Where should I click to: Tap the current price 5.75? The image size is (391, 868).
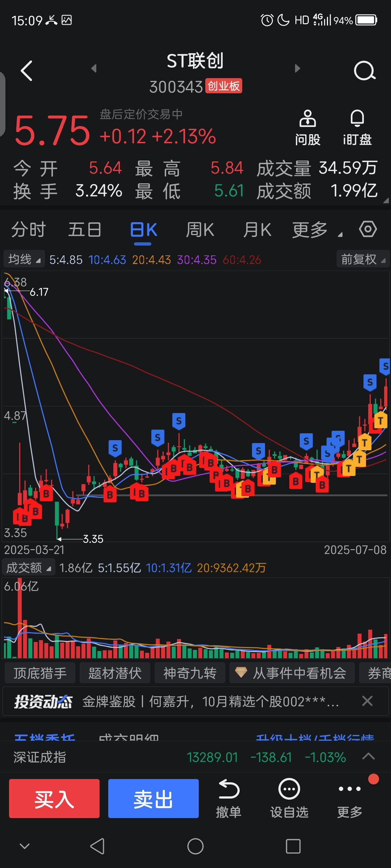coord(52,130)
